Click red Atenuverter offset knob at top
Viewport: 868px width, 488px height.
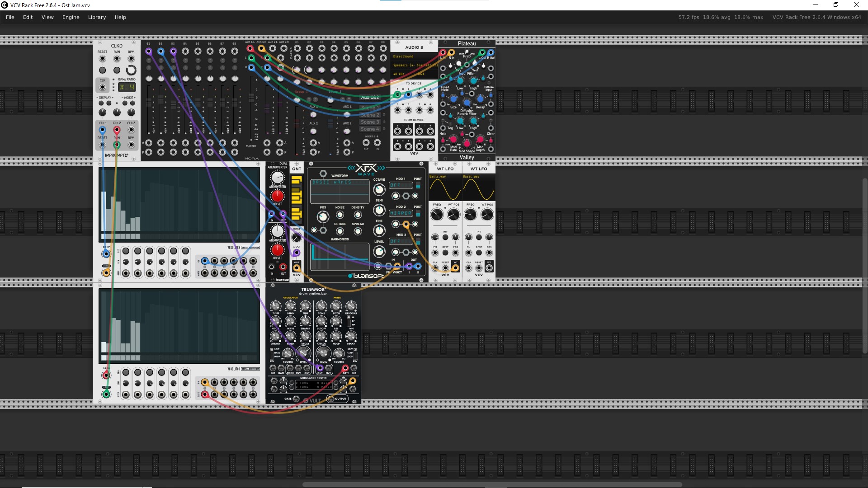point(277,196)
